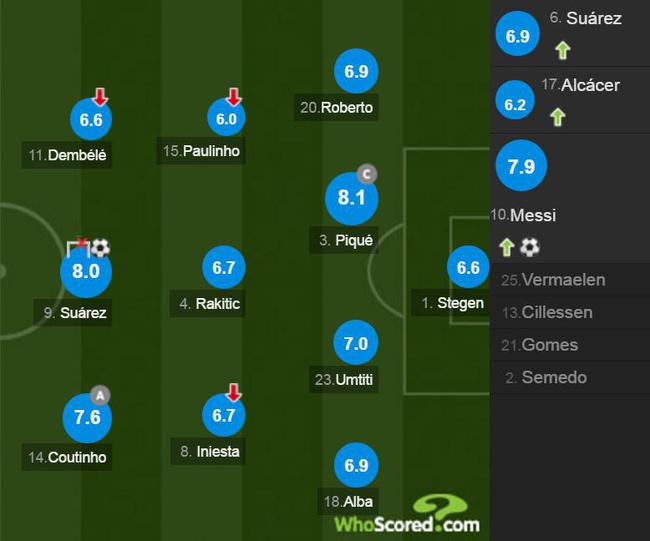Screen dimensions: 650x541
Task: Click Messi's goal ball icon in bench list
Action: click(530, 247)
